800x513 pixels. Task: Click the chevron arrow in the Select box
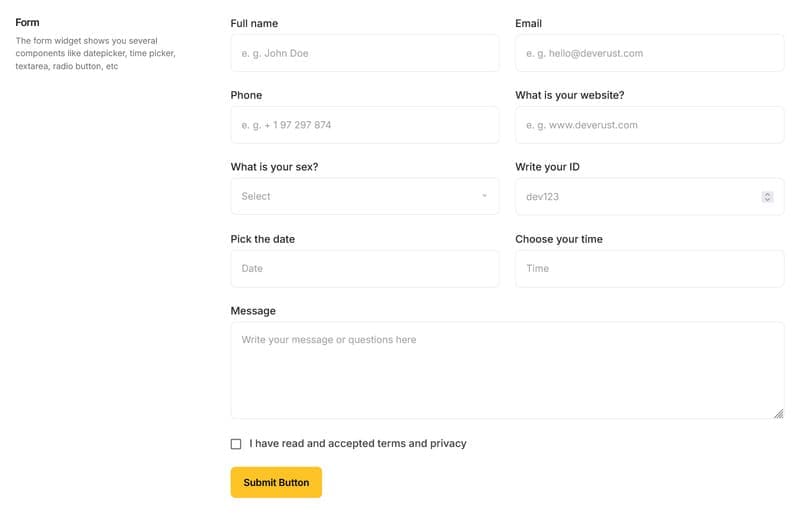click(x=485, y=196)
